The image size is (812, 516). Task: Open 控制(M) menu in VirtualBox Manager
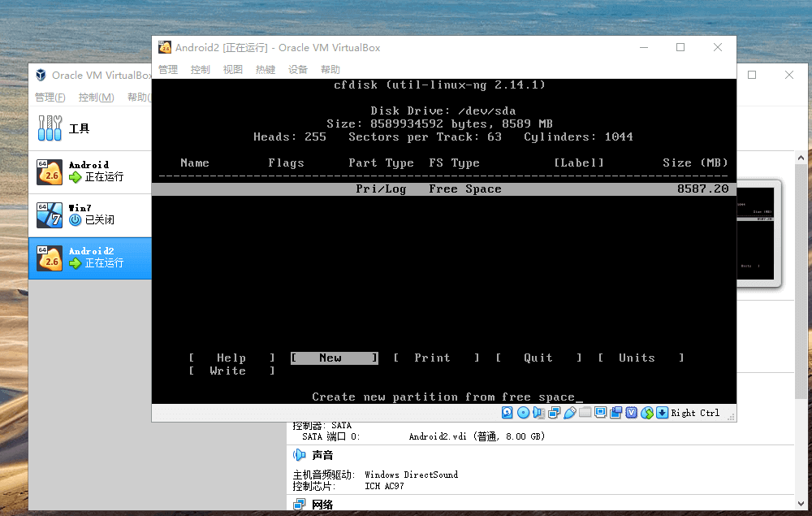click(96, 98)
